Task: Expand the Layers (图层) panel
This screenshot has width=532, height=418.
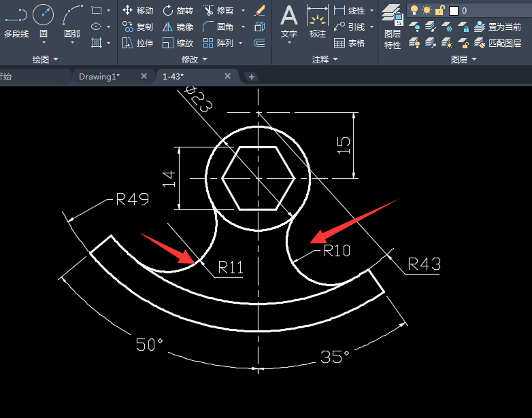Action: point(464,60)
